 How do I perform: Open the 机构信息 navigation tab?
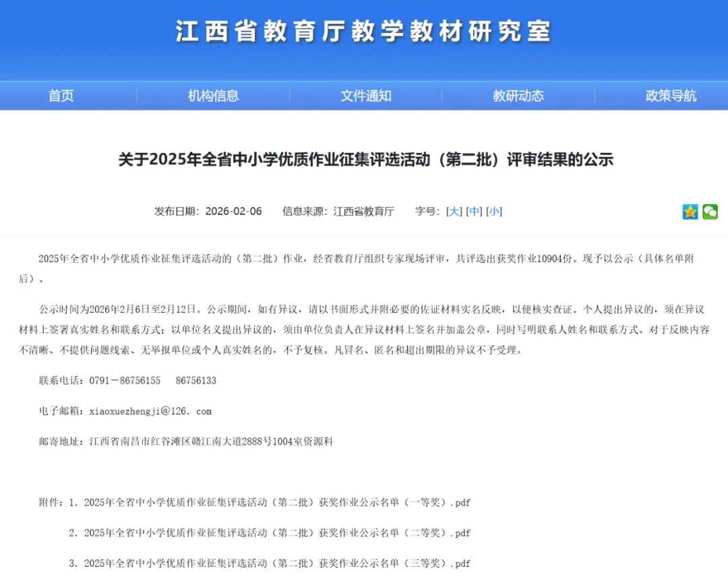pos(213,96)
